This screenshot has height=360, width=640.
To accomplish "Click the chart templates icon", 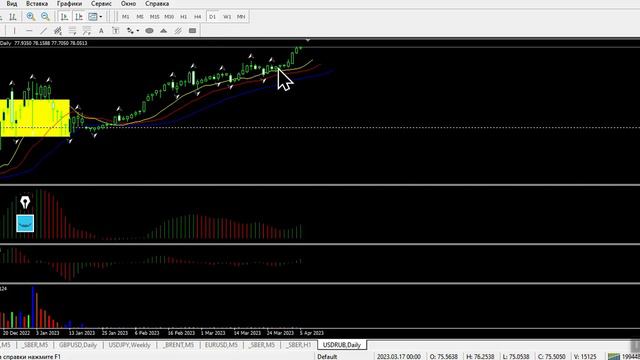I will click(93, 17).
